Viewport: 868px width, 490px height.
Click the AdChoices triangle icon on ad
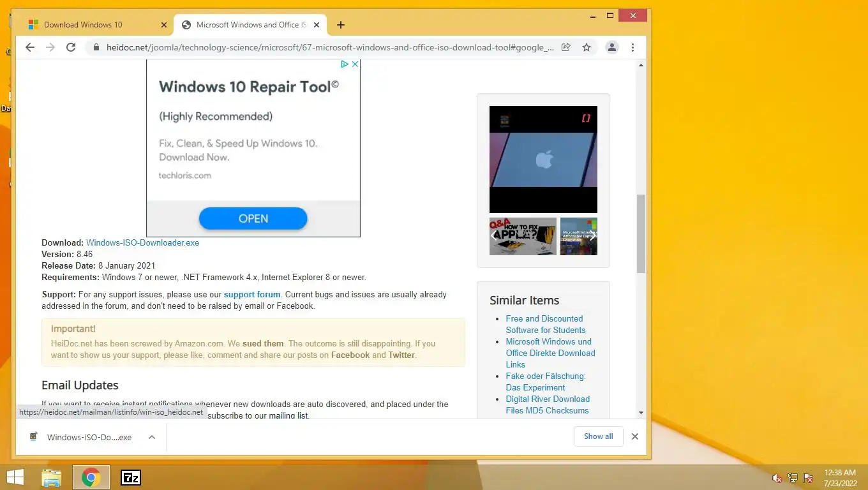coord(345,64)
